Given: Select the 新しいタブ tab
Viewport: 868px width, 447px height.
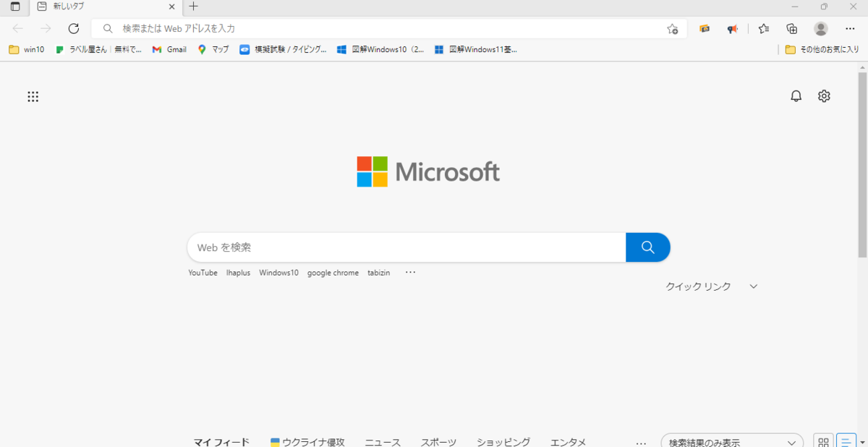Looking at the screenshot, I should click(105, 7).
